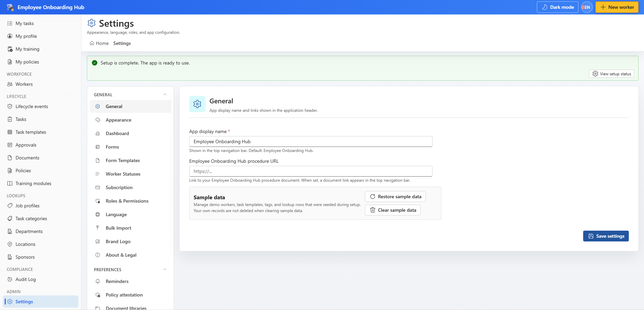Screen dimensions: 644x310
Task: Click the Training modules book icon
Action: 10,183
